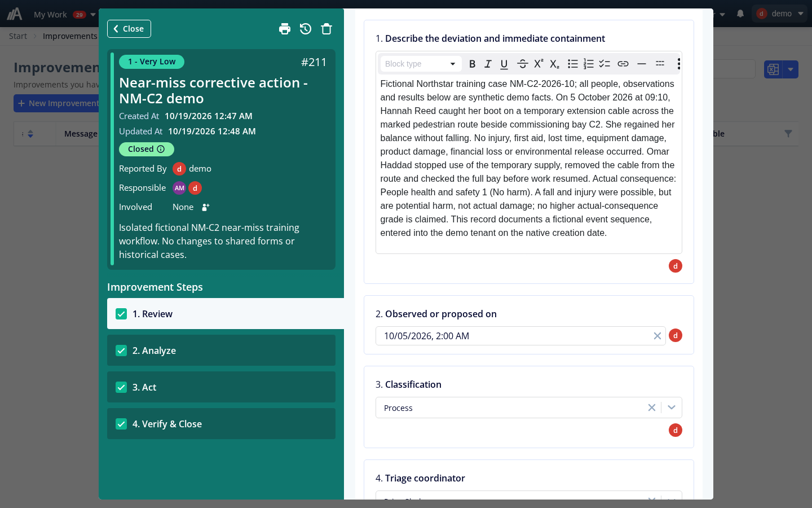Apply bold formatting in the editor

pyautogui.click(x=473, y=64)
